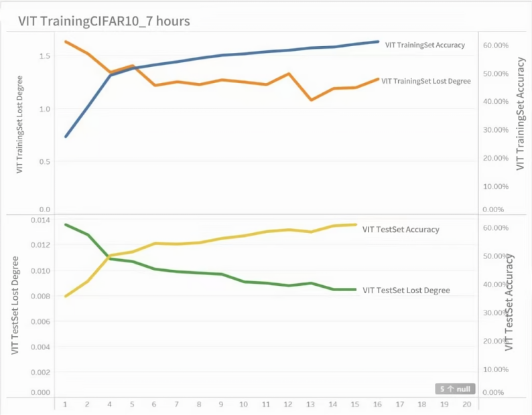Click the '5 null' indicator badge

tap(455, 388)
